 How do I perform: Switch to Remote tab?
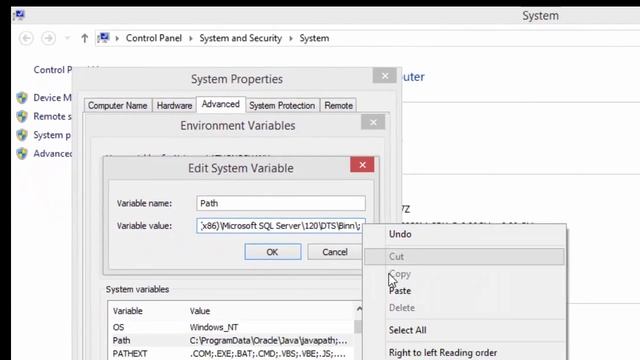click(x=338, y=105)
